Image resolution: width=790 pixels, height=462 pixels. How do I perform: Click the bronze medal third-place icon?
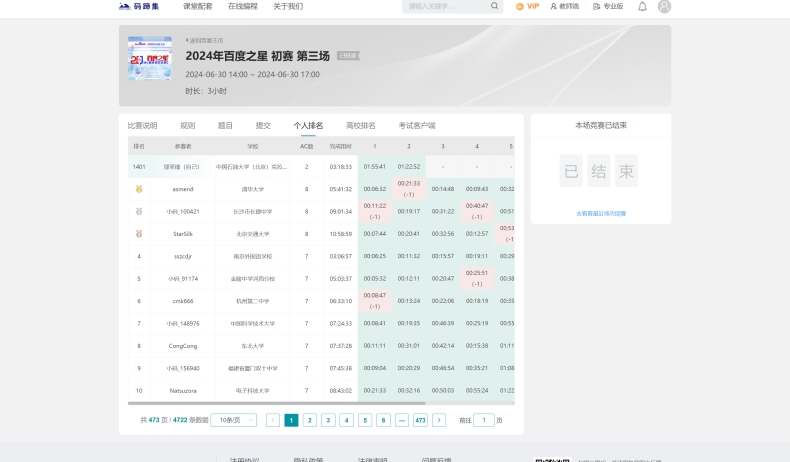pyautogui.click(x=139, y=234)
